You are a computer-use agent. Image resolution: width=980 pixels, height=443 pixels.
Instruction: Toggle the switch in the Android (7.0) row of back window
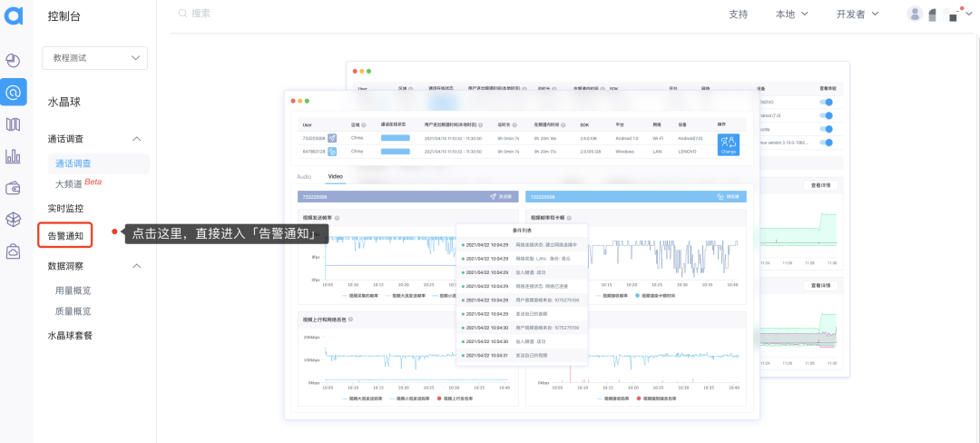pyautogui.click(x=827, y=115)
